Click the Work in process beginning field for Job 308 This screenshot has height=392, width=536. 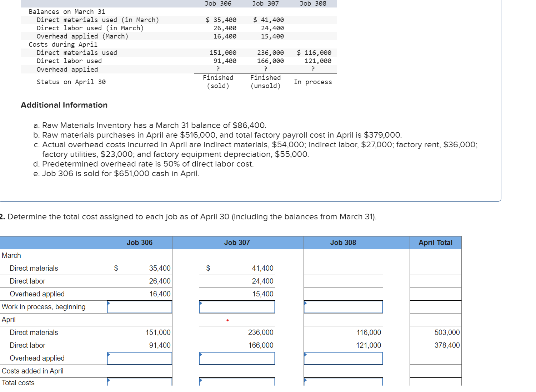pyautogui.click(x=343, y=307)
